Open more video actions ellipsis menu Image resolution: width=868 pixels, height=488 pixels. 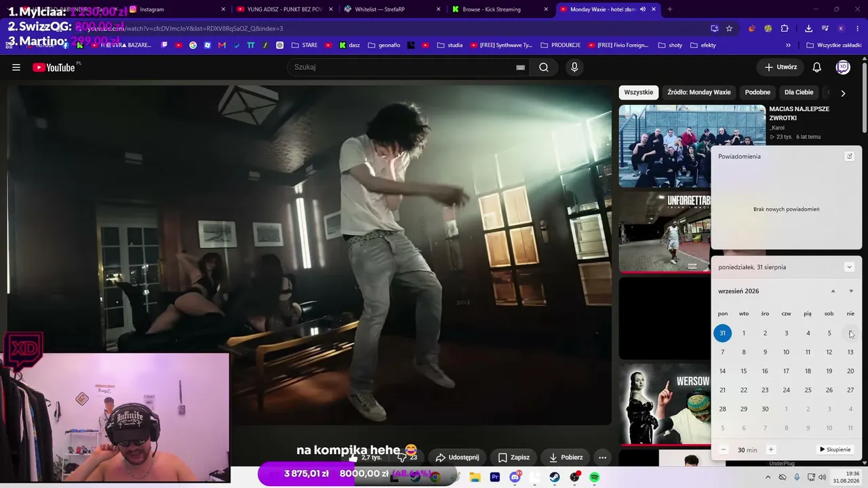coord(602,457)
